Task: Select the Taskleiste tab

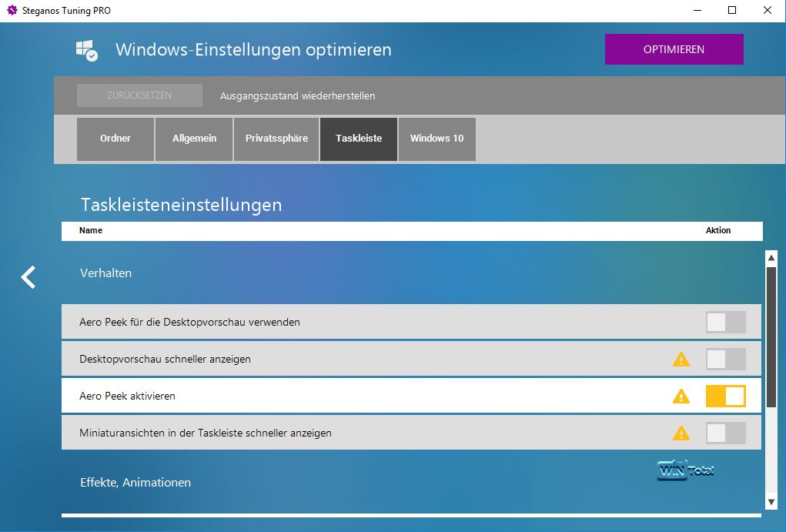Action: (359, 139)
